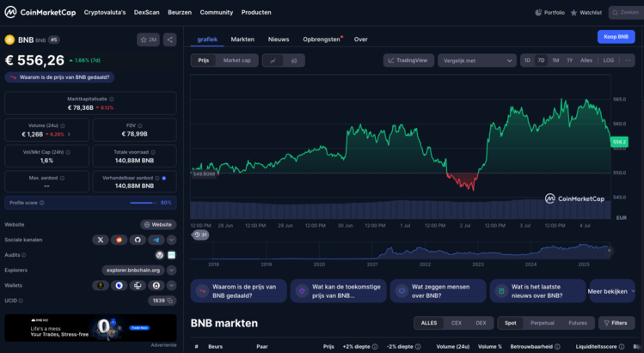The height and width of the screenshot is (353, 644).
Task: Click the info icon beside Volume (24u)
Action: (x=63, y=125)
